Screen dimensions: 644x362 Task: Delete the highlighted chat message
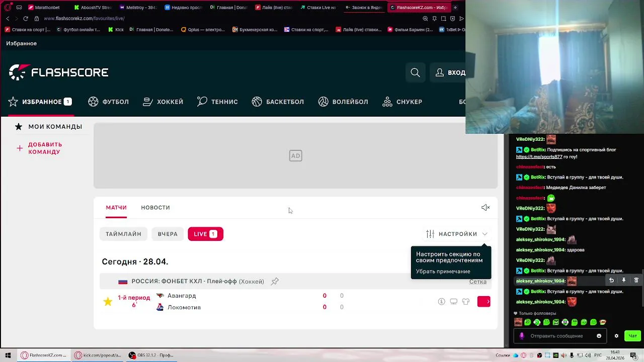point(636,281)
